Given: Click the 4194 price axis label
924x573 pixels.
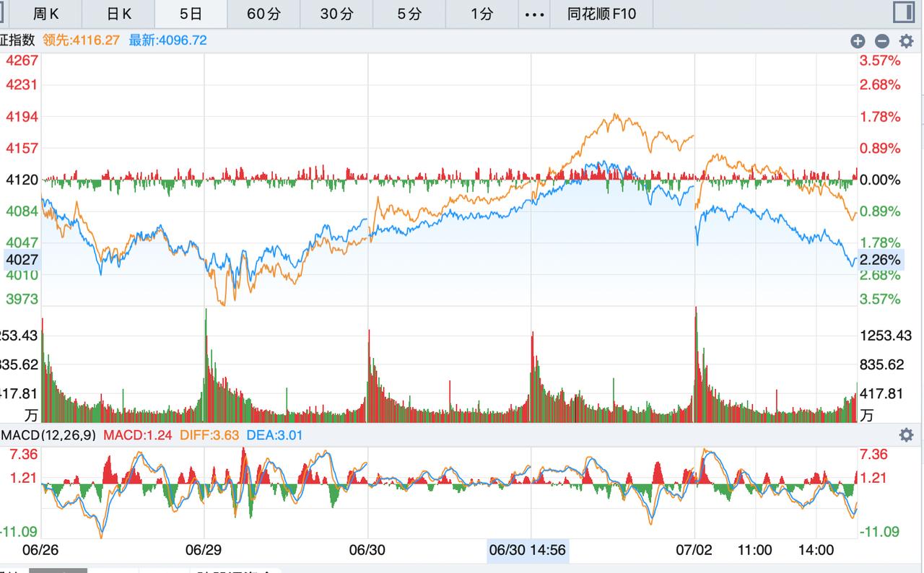Looking at the screenshot, I should pos(22,116).
